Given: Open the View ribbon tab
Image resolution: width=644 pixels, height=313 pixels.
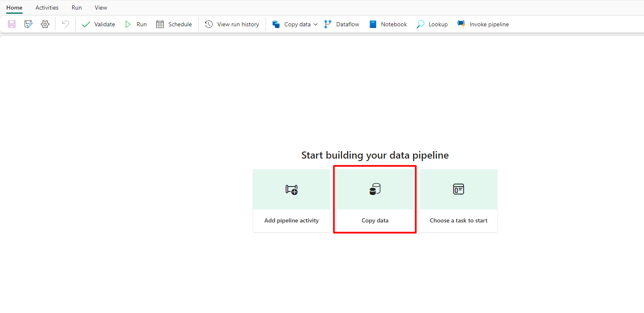Looking at the screenshot, I should pos(101,8).
